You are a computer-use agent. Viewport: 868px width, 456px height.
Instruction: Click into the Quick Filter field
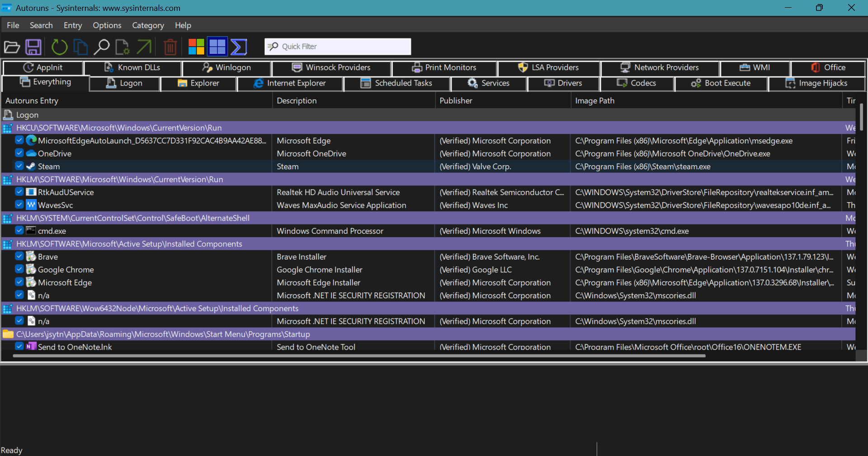(x=338, y=47)
